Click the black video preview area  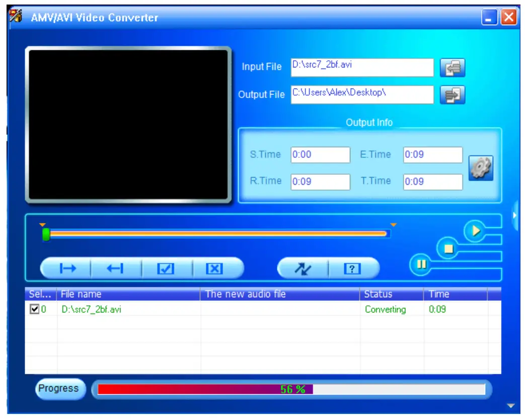128,125
